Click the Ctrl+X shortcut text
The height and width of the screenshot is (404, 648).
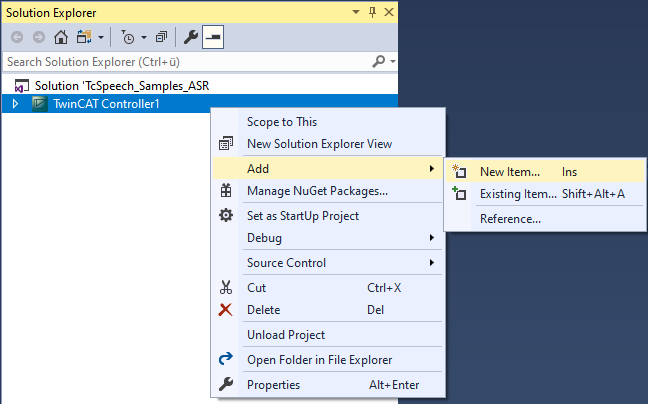pos(384,288)
